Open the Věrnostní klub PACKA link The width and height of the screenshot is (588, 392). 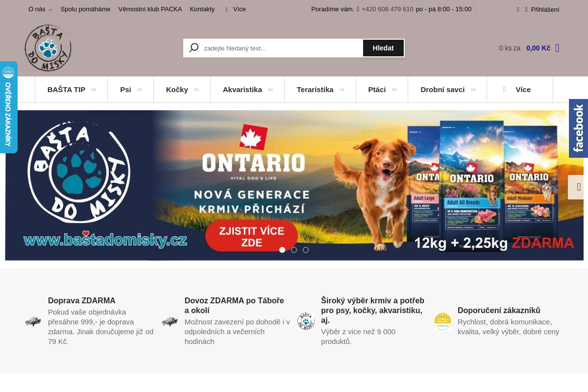coord(150,9)
